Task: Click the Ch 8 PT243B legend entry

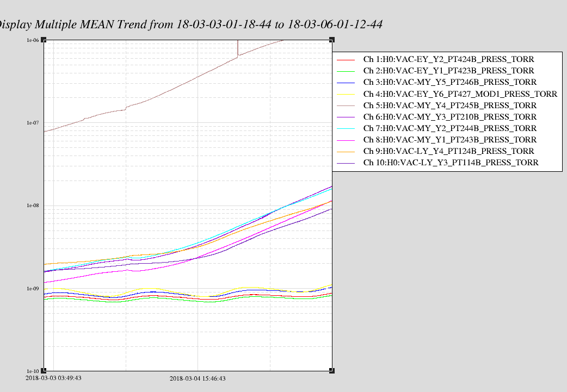Action: 437,140
